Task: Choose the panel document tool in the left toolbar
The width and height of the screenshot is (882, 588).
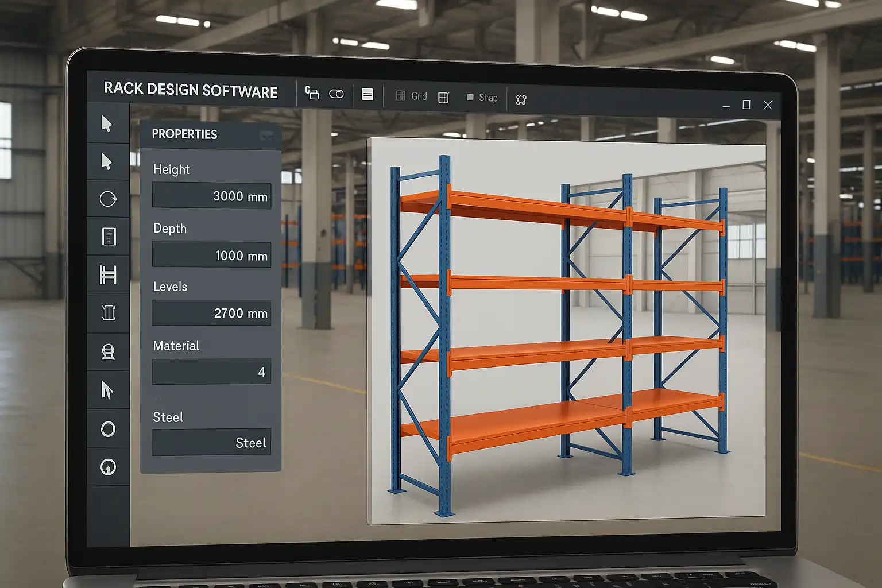Action: [109, 237]
